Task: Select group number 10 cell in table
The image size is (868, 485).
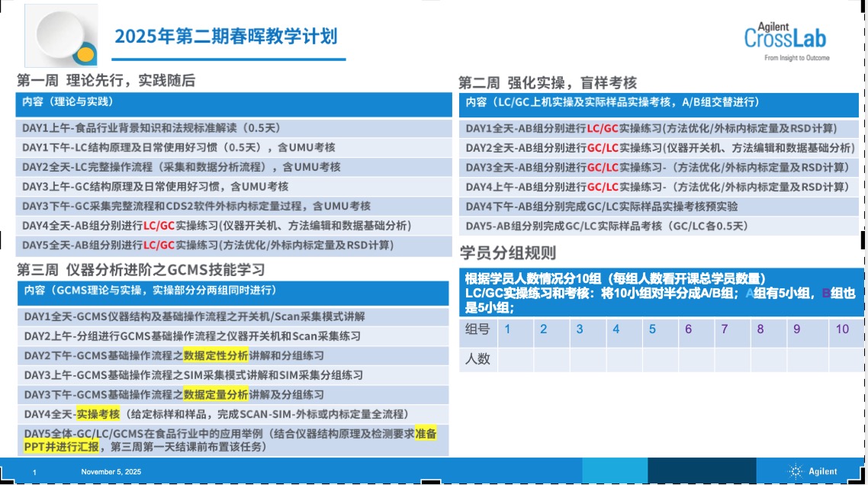Action: click(x=842, y=329)
